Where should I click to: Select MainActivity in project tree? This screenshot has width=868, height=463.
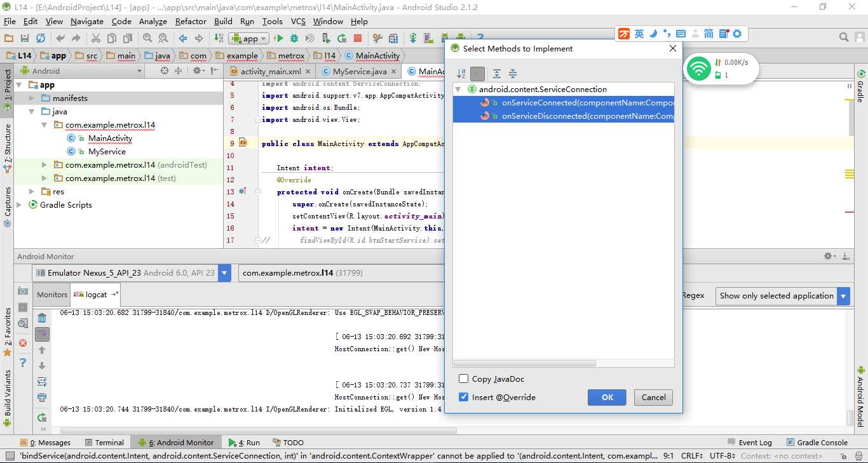point(110,138)
